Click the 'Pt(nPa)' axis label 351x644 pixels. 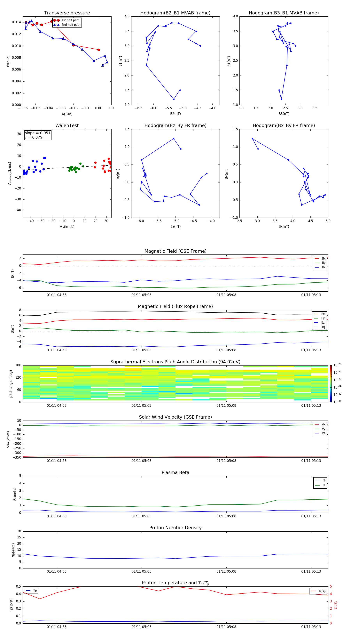8,61
